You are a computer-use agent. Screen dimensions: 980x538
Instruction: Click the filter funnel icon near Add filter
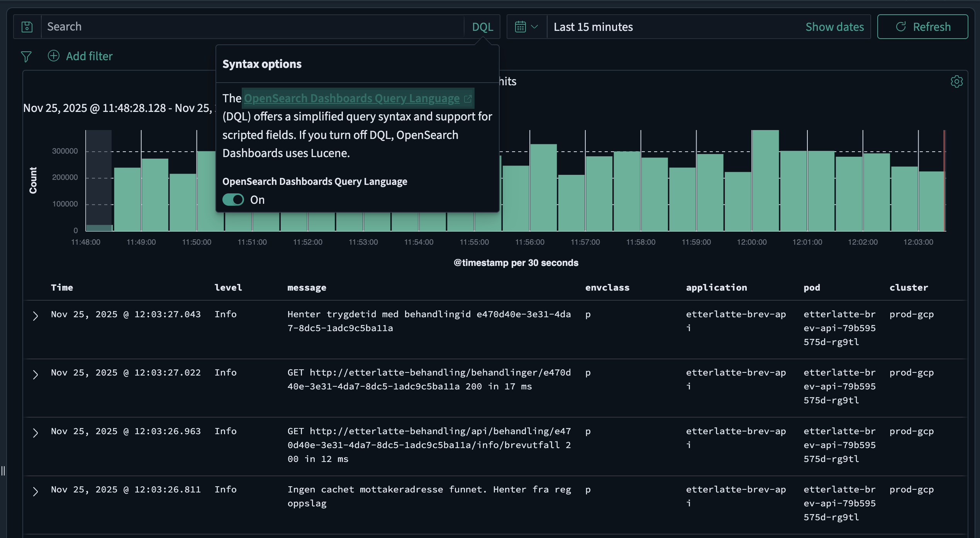pyautogui.click(x=26, y=56)
